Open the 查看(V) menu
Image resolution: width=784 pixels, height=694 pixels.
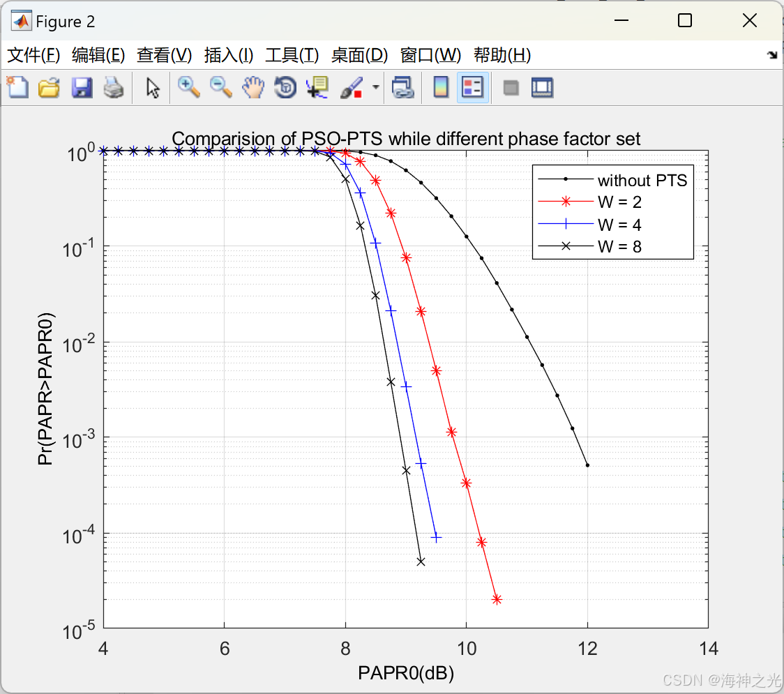point(165,55)
